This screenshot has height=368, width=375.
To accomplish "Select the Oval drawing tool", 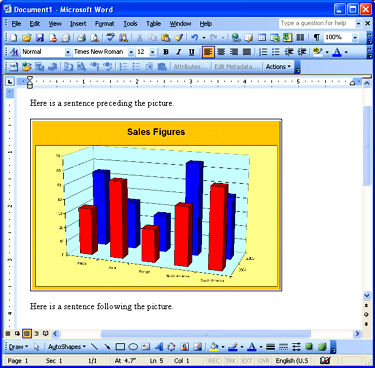I will (x=133, y=347).
